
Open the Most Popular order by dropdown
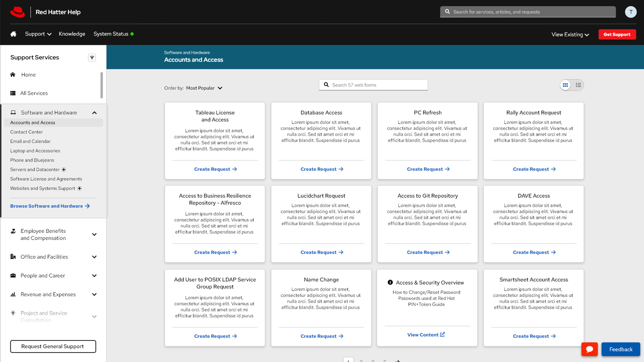(204, 88)
